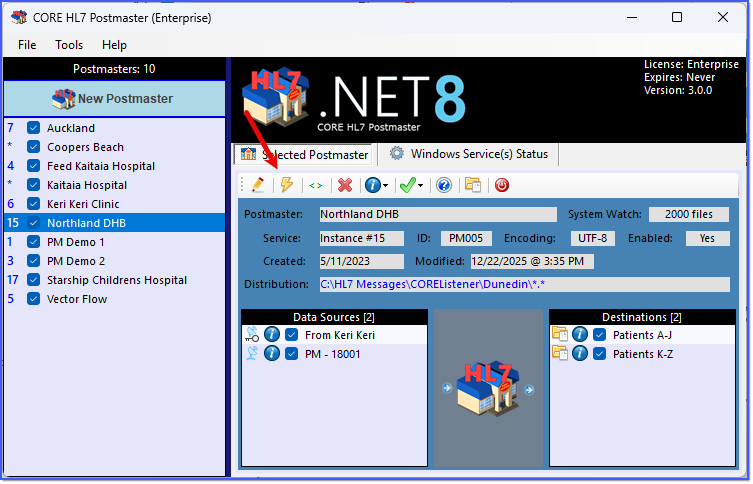Click the green angle brackets toolbar icon
This screenshot has height=484, width=753.
(x=316, y=185)
